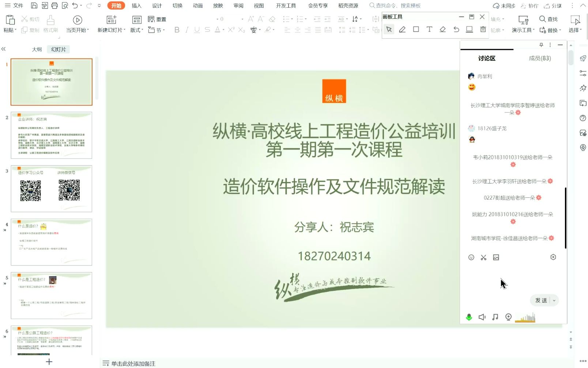Open the help question-mark icon in sidebar
The height and width of the screenshot is (368, 588).
(x=583, y=118)
